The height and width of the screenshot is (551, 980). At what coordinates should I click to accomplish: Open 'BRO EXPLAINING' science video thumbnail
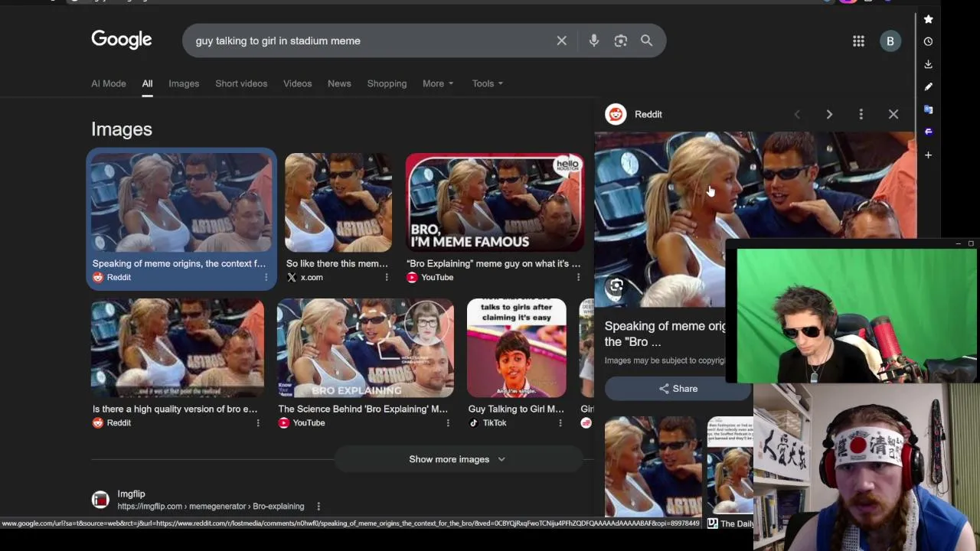tap(365, 348)
